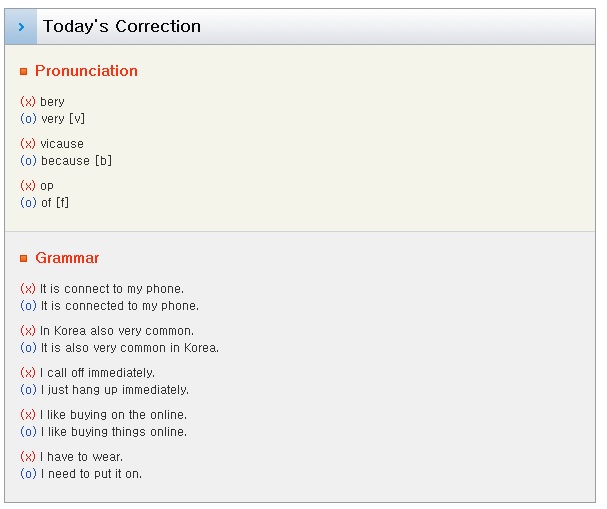Click the red (x) marker before bery

click(x=28, y=101)
